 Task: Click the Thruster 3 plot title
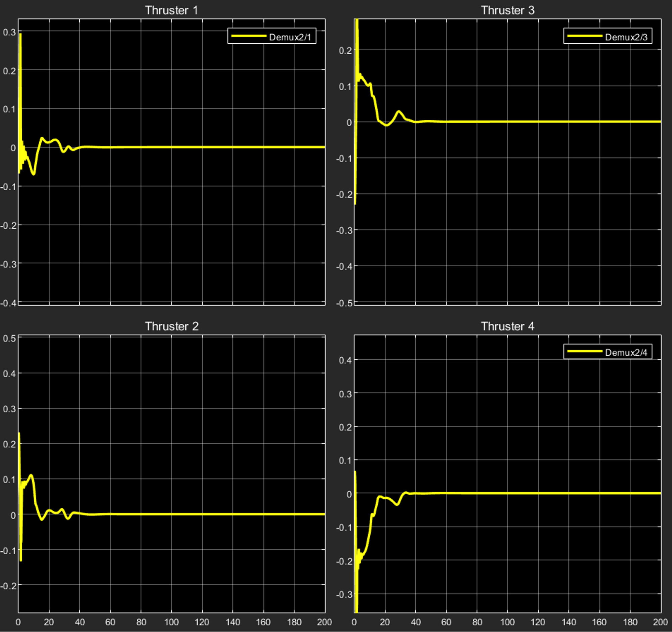click(507, 10)
